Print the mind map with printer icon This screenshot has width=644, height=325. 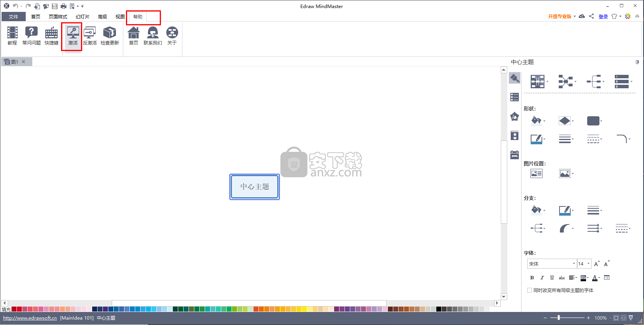[63, 6]
